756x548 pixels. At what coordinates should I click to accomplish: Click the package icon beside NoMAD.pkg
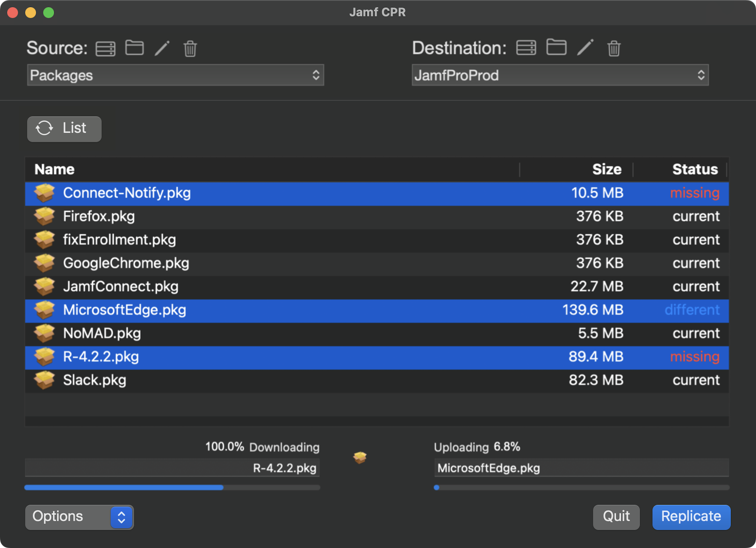45,334
